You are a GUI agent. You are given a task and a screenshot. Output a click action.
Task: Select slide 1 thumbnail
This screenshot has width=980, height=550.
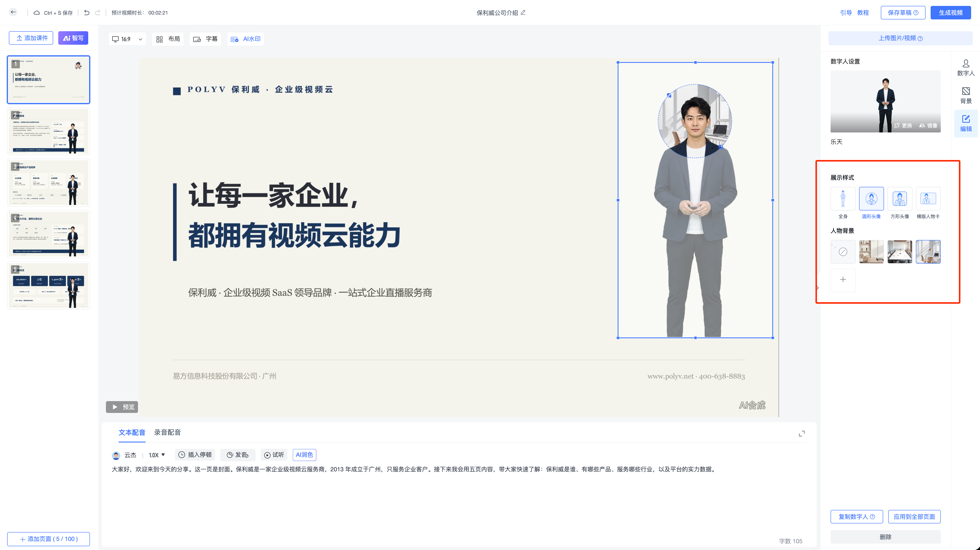[49, 80]
